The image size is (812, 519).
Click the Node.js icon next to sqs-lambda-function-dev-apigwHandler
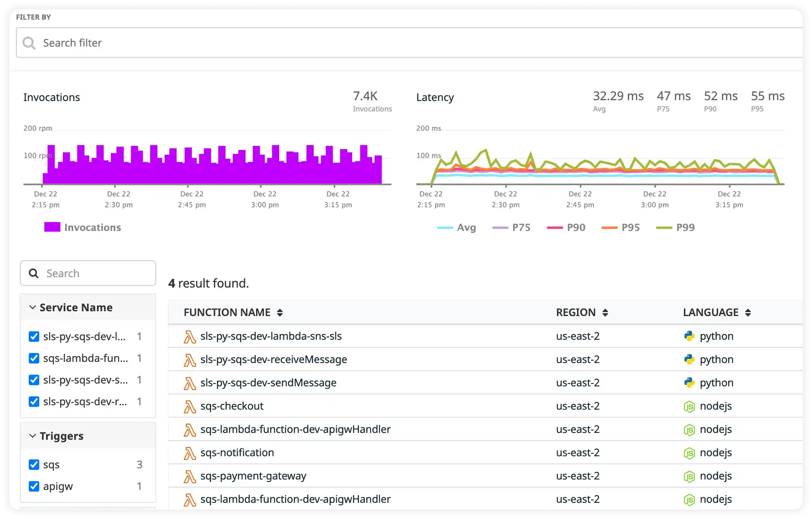(x=690, y=429)
